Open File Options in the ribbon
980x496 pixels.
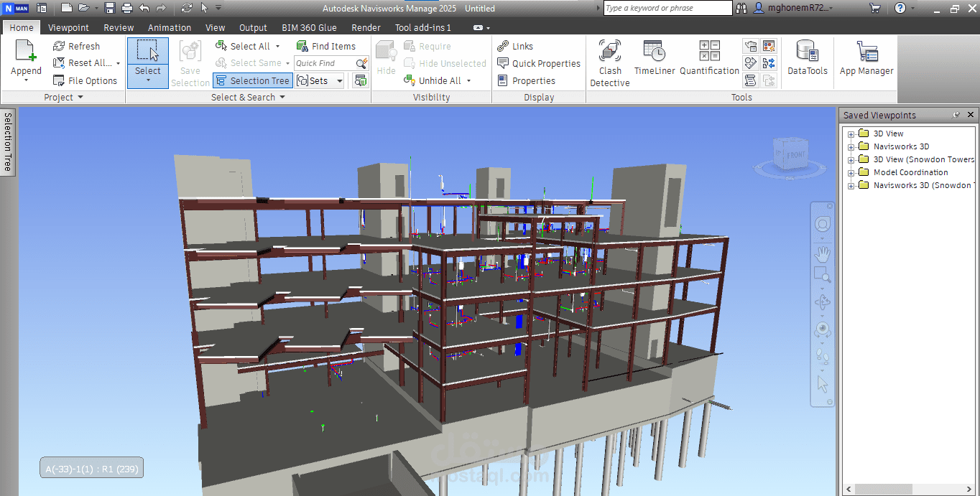point(85,80)
